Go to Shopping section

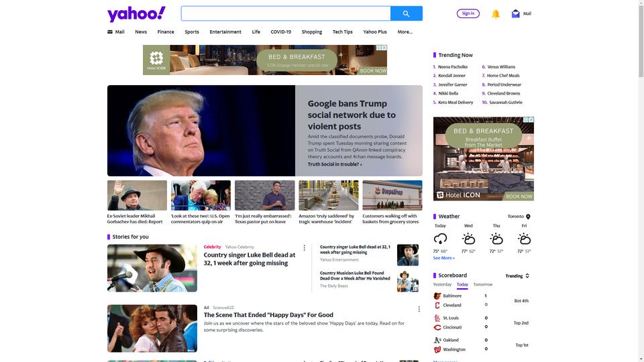[x=312, y=32]
